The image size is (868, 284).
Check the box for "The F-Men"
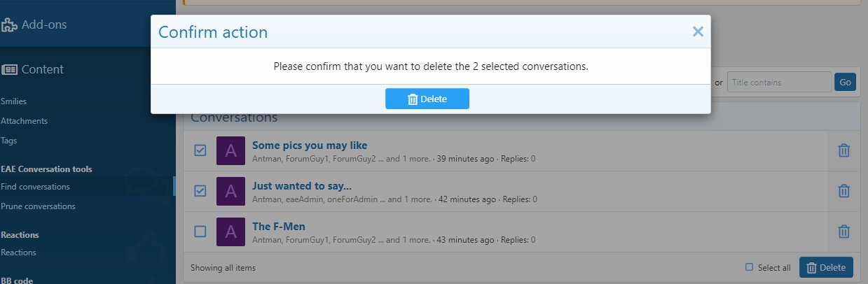(200, 232)
